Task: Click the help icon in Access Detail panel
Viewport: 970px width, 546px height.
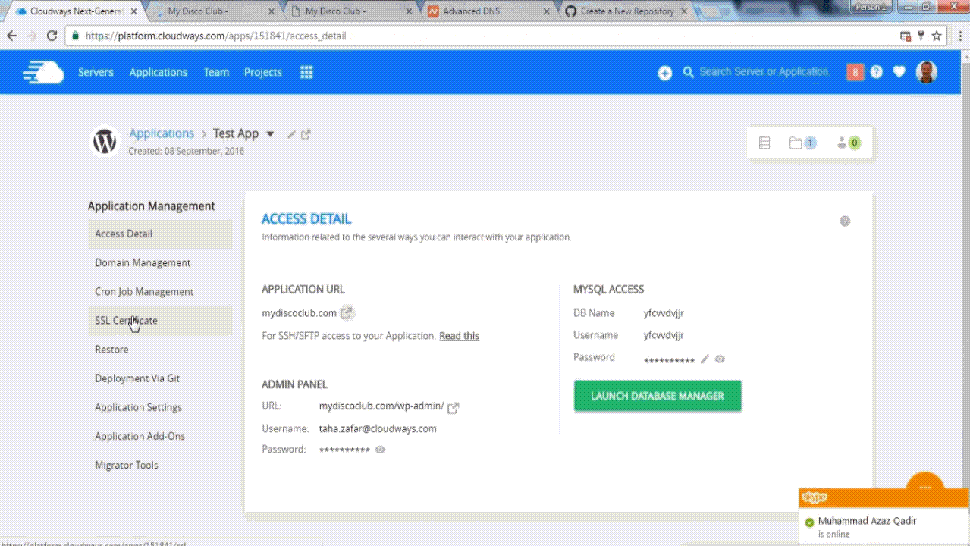Action: tap(844, 221)
